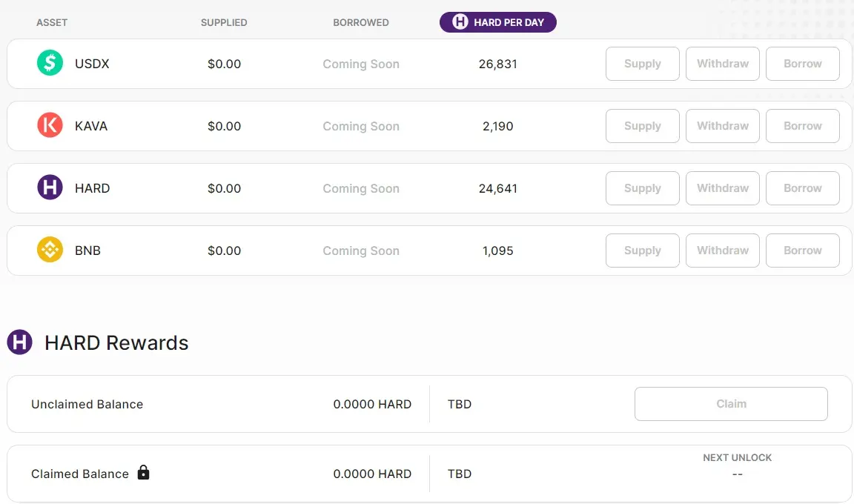Select the HARD PER DAY column pill
The height and width of the screenshot is (504, 854).
point(498,22)
